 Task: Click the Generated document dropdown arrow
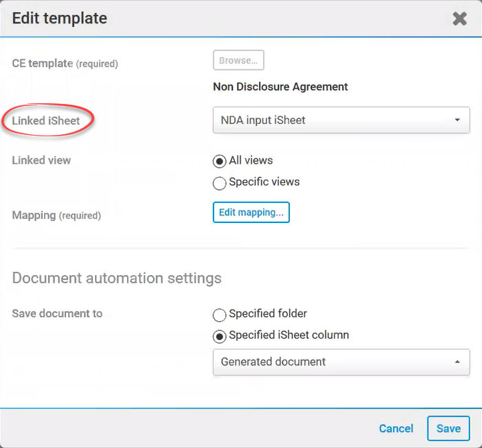pyautogui.click(x=457, y=362)
